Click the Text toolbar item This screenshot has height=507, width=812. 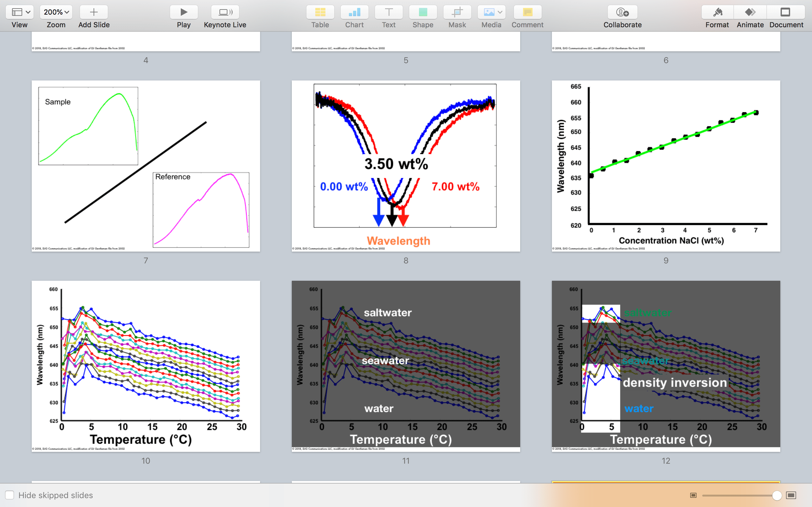388,12
